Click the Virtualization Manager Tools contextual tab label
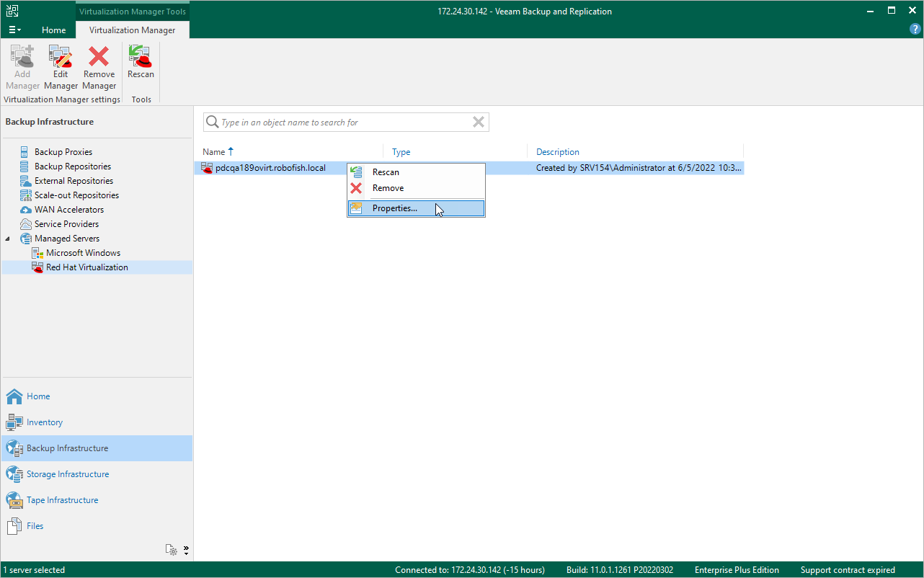This screenshot has width=924, height=578. click(x=133, y=12)
